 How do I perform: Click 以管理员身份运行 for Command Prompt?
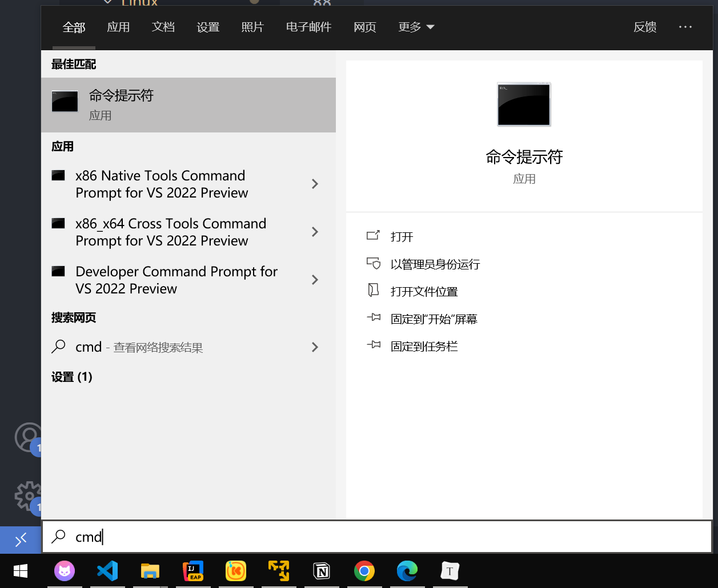point(435,264)
